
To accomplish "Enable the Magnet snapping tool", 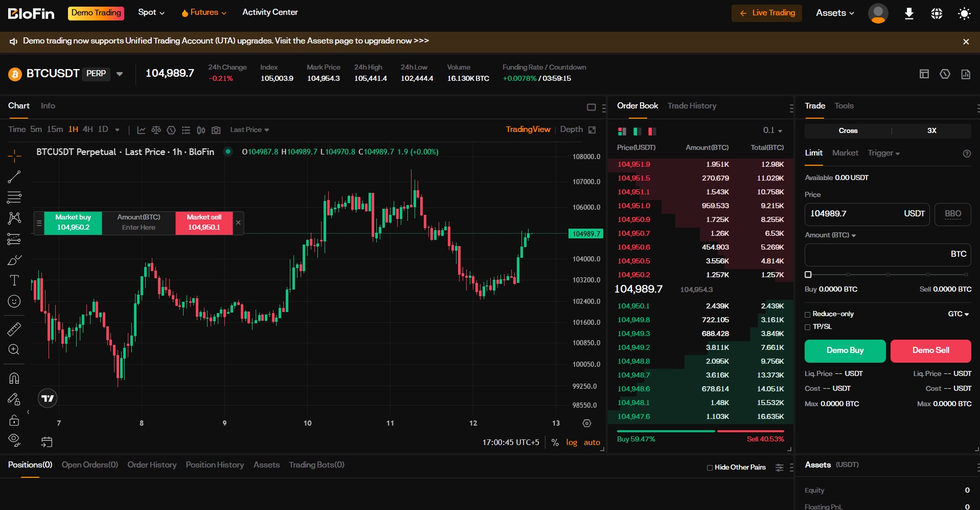I will click(x=14, y=378).
